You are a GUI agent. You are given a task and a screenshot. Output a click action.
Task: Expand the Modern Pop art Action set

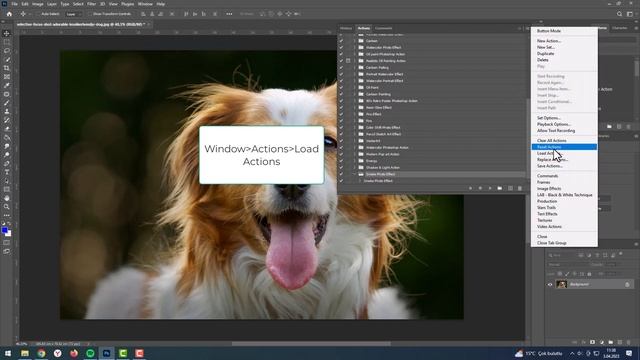coord(354,154)
